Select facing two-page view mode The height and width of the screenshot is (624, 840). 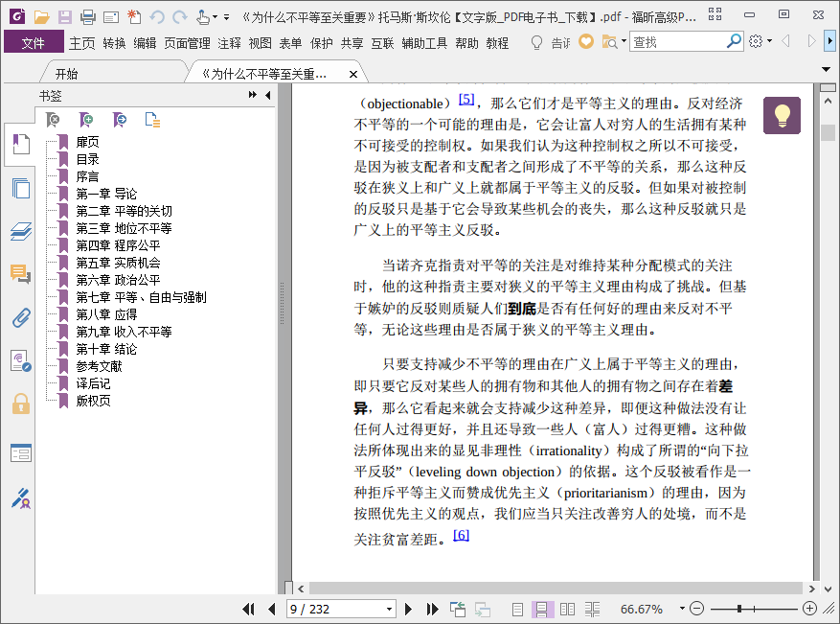[x=567, y=609]
